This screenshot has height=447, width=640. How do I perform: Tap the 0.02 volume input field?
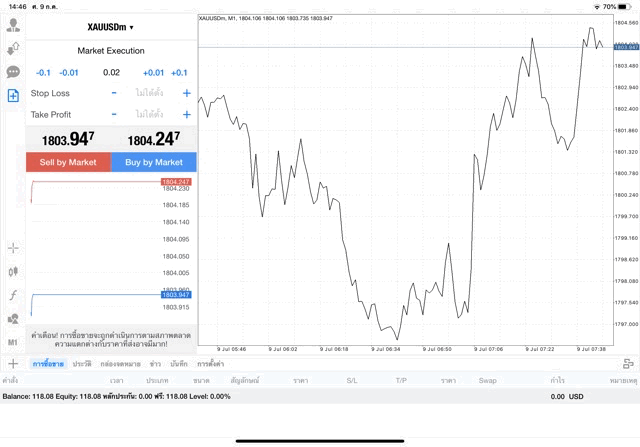pos(111,72)
